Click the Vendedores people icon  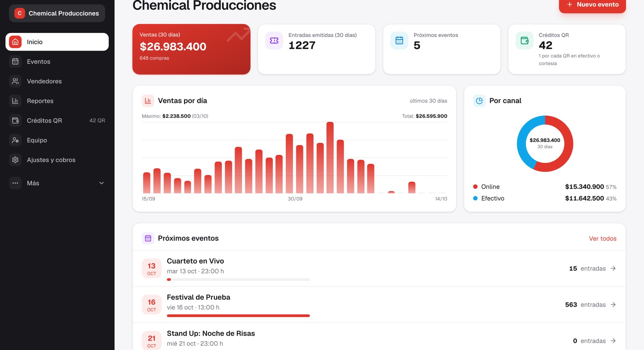pos(15,81)
